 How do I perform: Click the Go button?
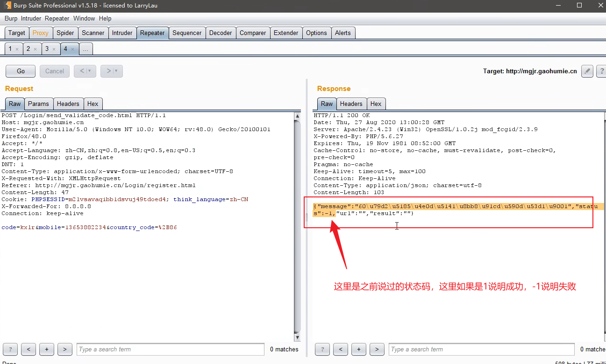tap(21, 71)
